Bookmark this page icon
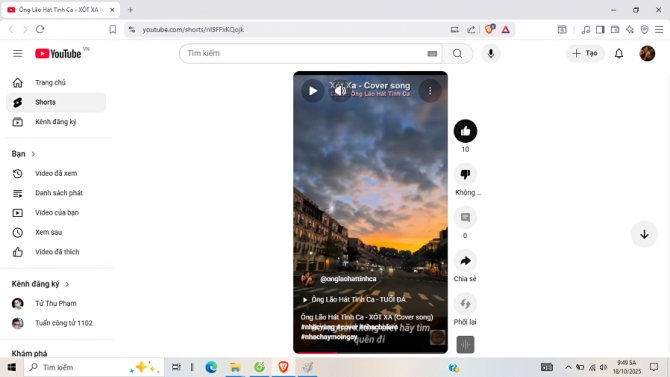670x377 pixels. pos(112,29)
